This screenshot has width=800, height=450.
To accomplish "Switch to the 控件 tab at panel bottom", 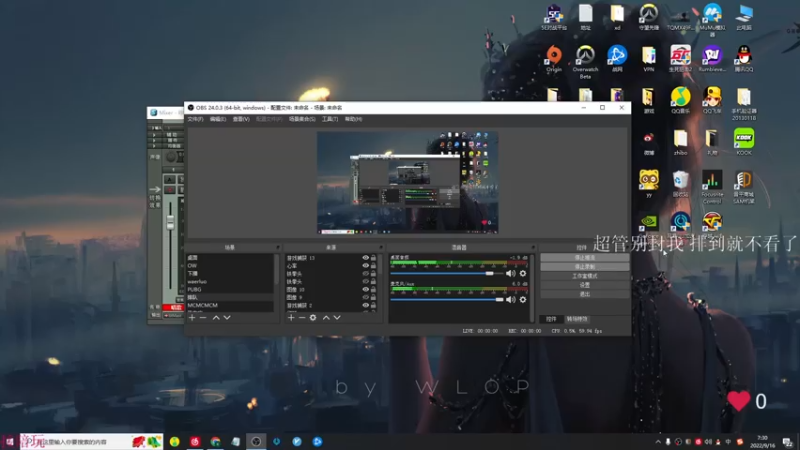I will coord(551,319).
